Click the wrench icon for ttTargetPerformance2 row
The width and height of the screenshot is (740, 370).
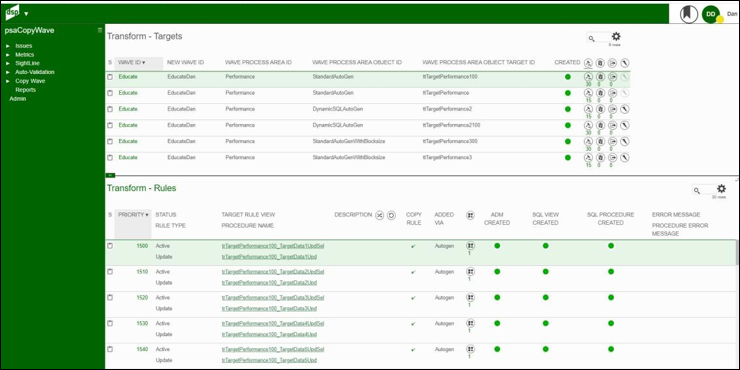pos(624,109)
